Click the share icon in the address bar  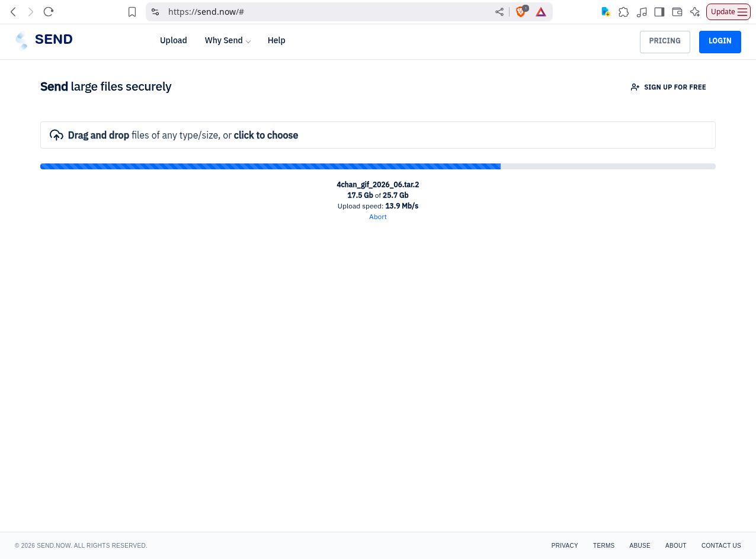click(x=499, y=12)
